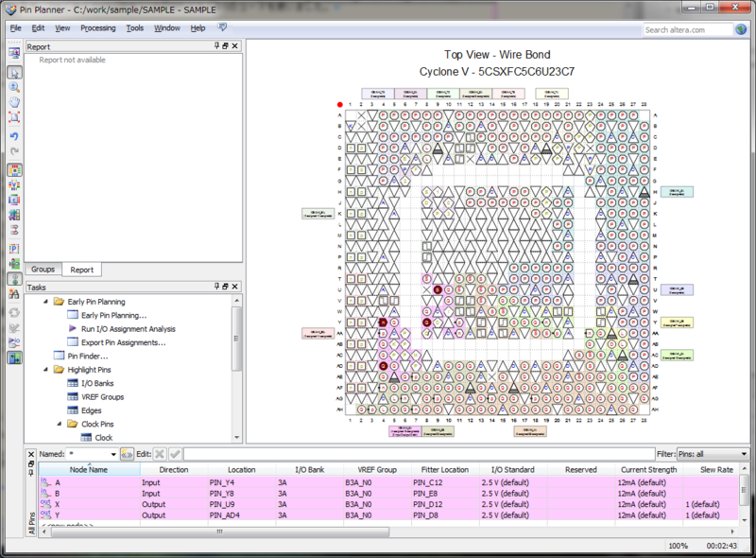This screenshot has height=558, width=756.
Task: Open the Edit menu
Action: (38, 28)
